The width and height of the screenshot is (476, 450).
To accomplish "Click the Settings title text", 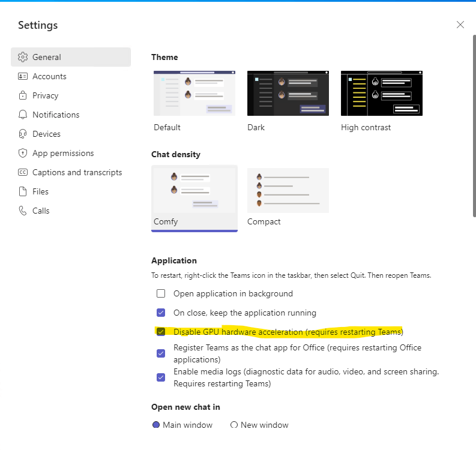I will 38,25.
